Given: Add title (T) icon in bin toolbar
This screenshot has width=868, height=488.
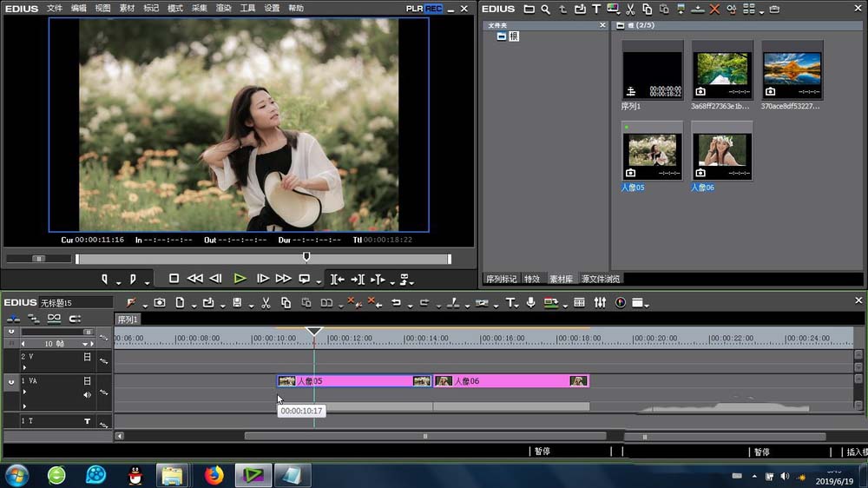Looking at the screenshot, I should click(x=596, y=9).
